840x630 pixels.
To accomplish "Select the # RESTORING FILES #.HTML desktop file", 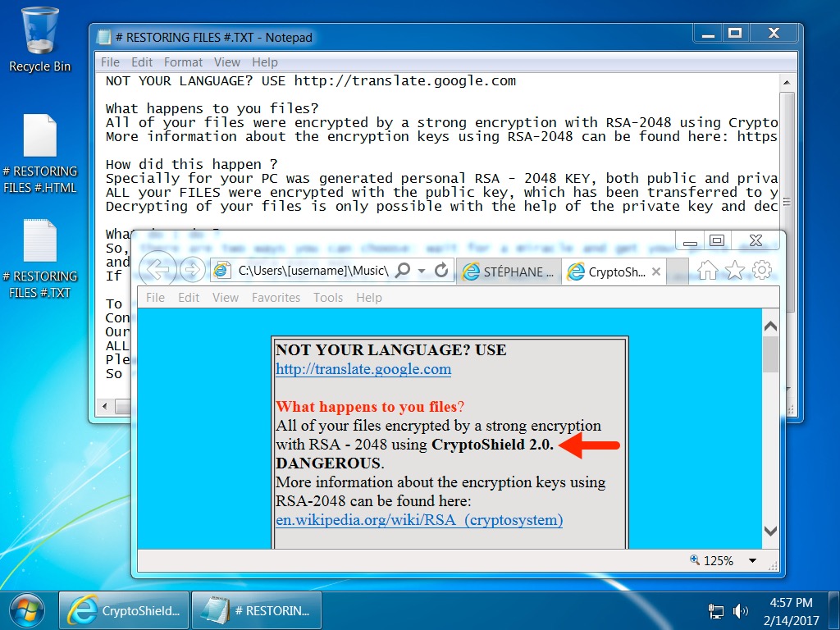I will [x=39, y=154].
